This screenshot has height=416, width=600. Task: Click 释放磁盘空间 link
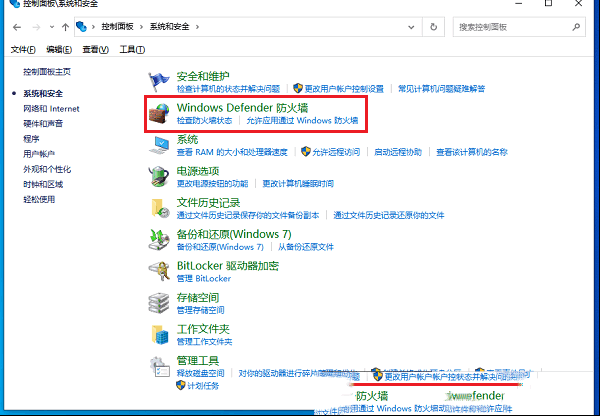[201, 373]
